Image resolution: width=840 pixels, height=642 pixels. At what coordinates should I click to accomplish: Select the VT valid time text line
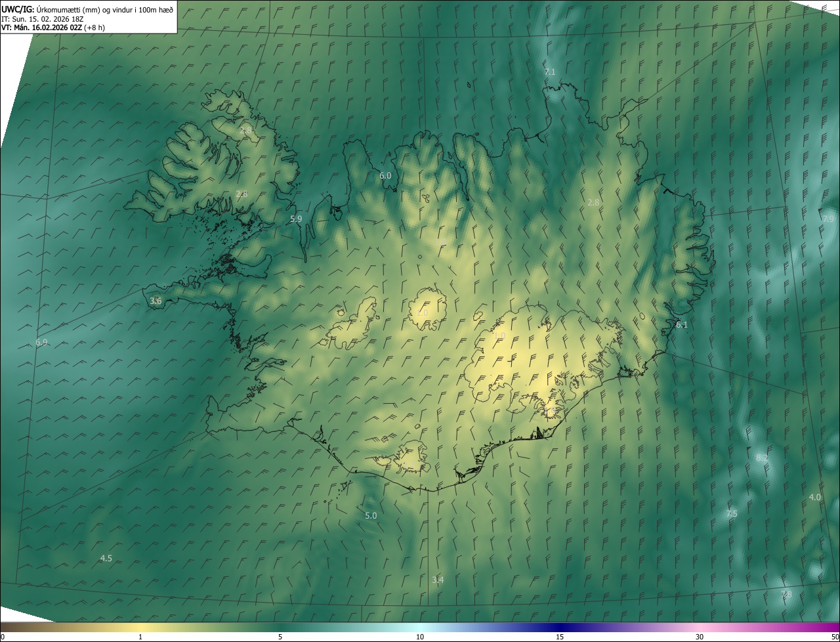tap(53, 28)
